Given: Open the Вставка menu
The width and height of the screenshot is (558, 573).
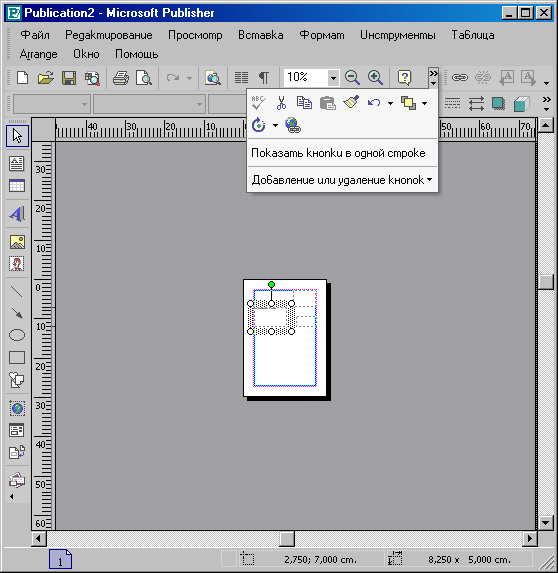Looking at the screenshot, I should point(261,35).
